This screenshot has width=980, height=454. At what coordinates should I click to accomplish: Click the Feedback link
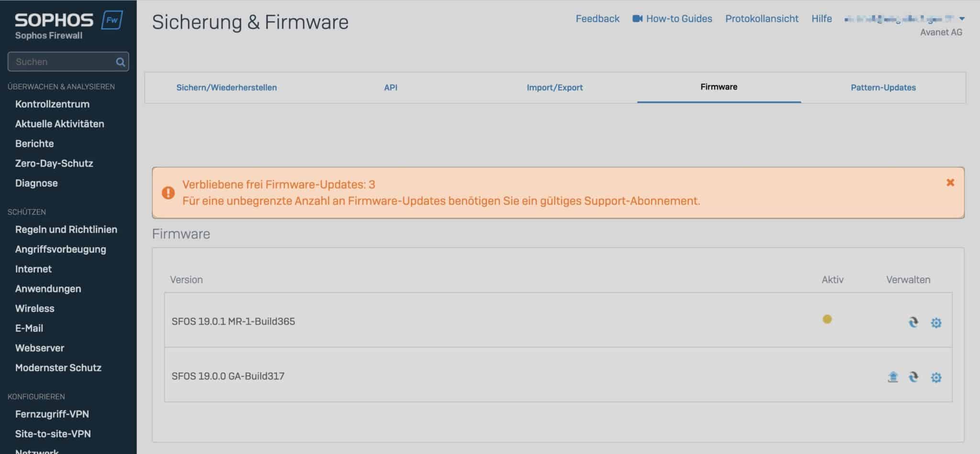coord(598,19)
